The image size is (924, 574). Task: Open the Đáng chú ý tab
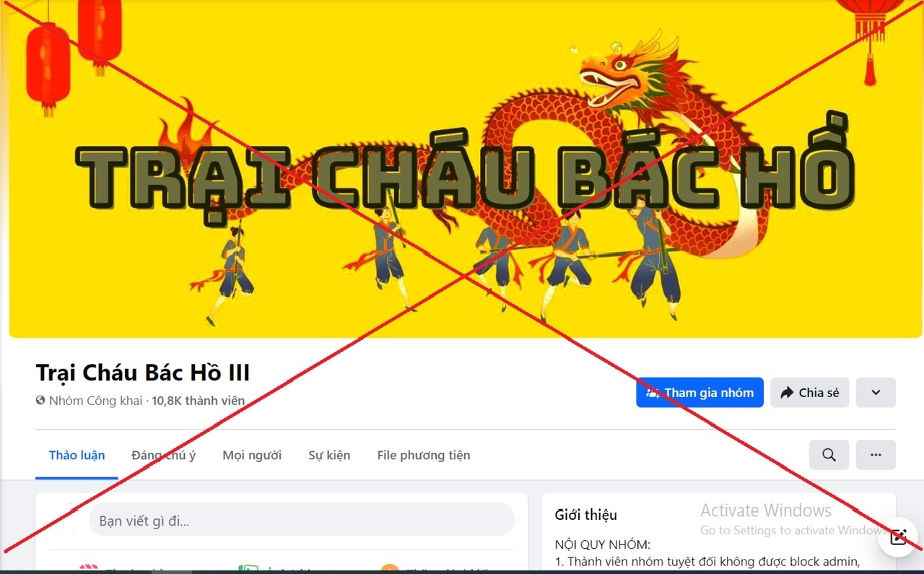pyautogui.click(x=163, y=455)
